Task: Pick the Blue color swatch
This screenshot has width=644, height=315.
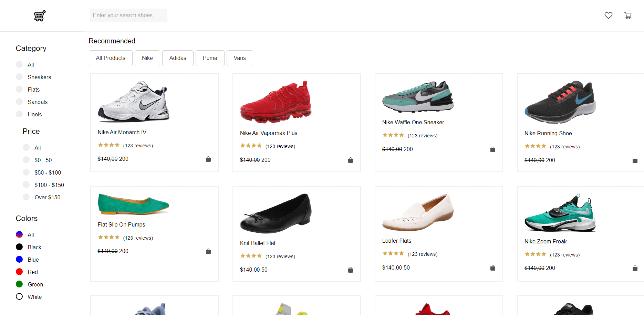Action: coord(19,259)
